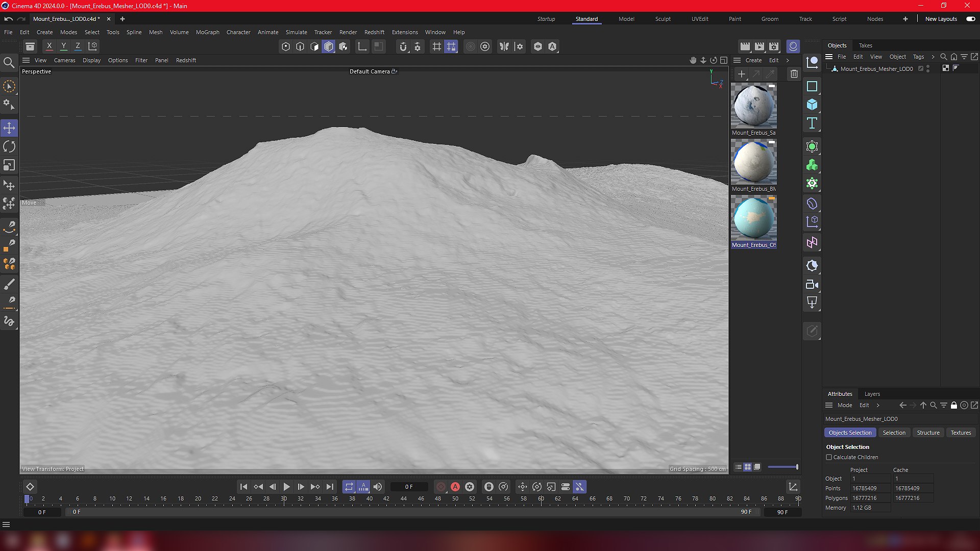Go back in Attributes history arrow
The width and height of the screenshot is (980, 551).
coord(902,405)
